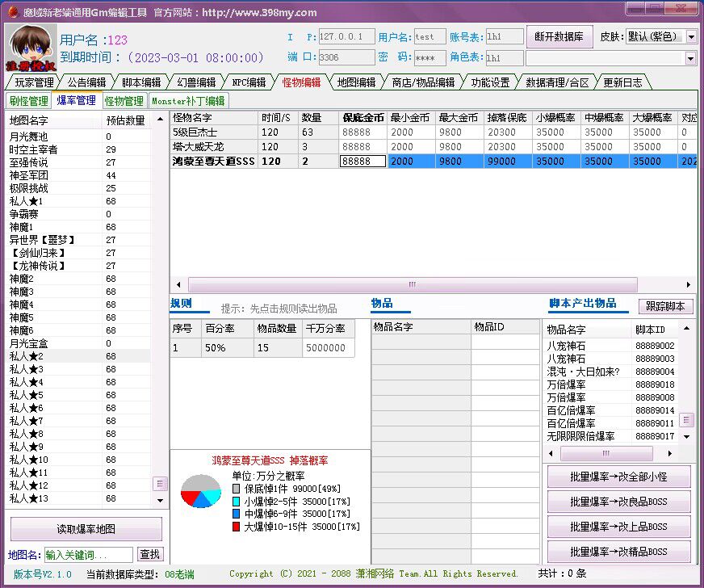Switch to the 玩家管理 tab
The image size is (704, 588).
click(34, 82)
